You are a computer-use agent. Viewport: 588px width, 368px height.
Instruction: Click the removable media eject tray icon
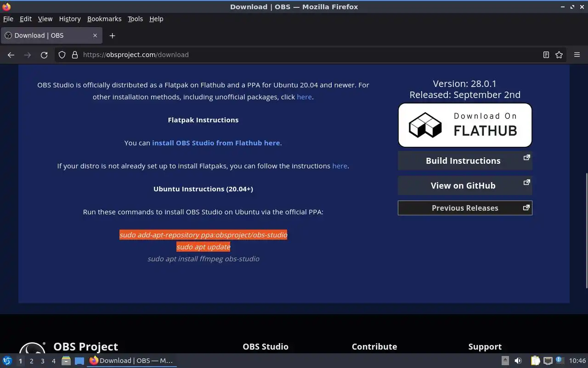(505, 361)
